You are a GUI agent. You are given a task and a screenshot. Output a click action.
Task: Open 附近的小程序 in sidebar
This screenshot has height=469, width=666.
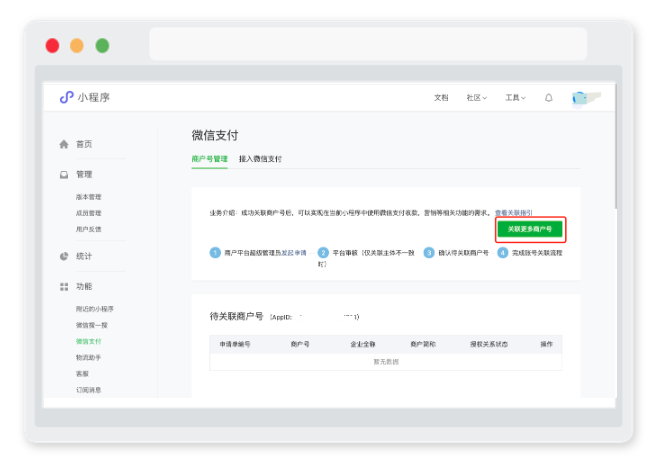tap(95, 309)
